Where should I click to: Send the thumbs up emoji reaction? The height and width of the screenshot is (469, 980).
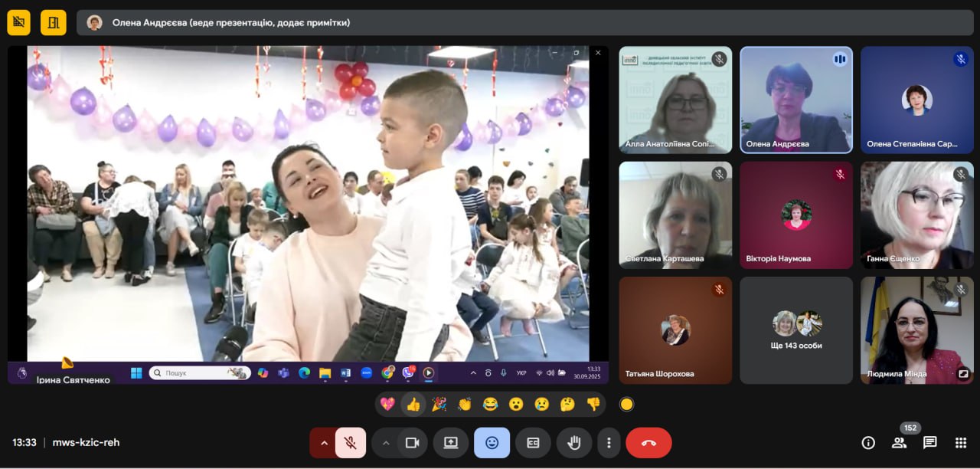point(413,404)
